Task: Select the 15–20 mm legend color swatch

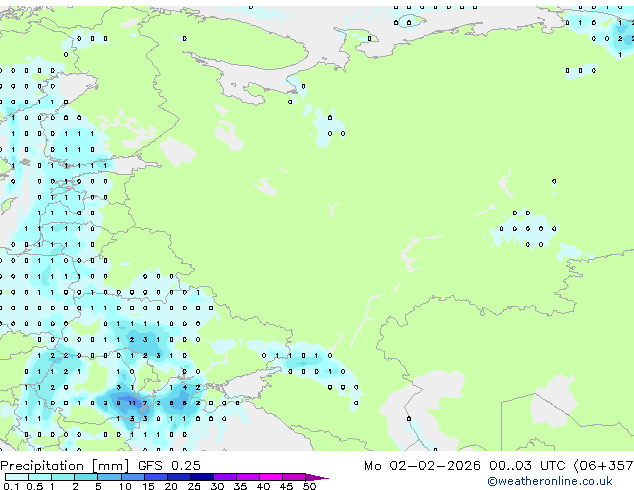Action: [x=155, y=477]
